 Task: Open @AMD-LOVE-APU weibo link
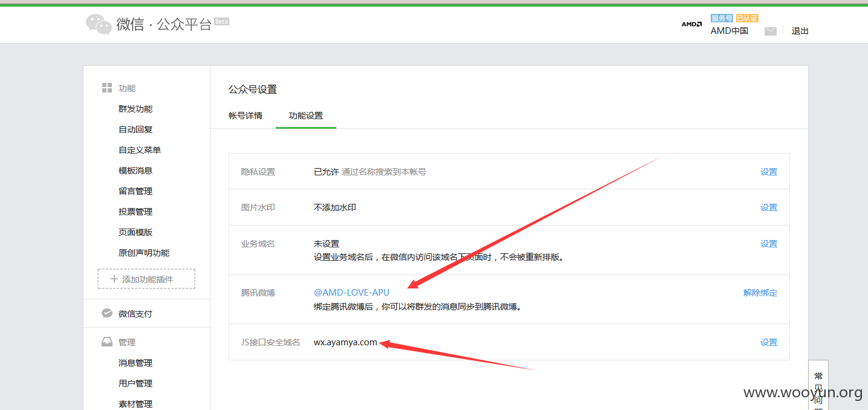coord(351,293)
